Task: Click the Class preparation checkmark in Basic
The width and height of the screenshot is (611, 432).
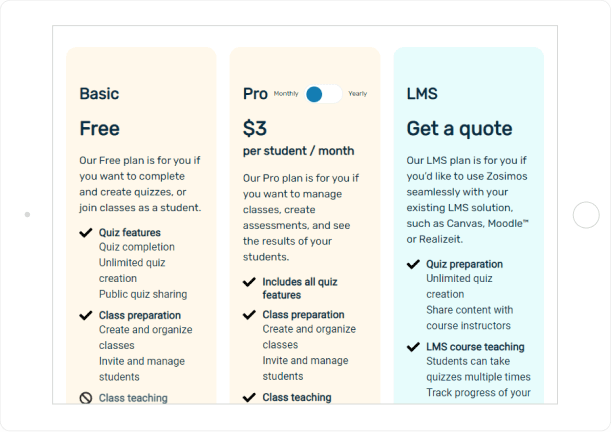Action: point(86,315)
